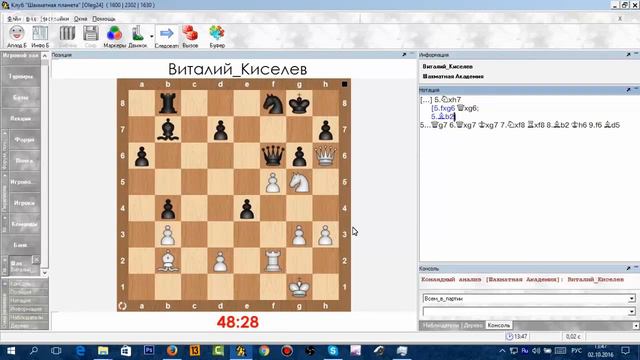Image resolution: width=640 pixels, height=360 pixels.
Task: Switch to the Консоль tab
Action: click(x=498, y=325)
